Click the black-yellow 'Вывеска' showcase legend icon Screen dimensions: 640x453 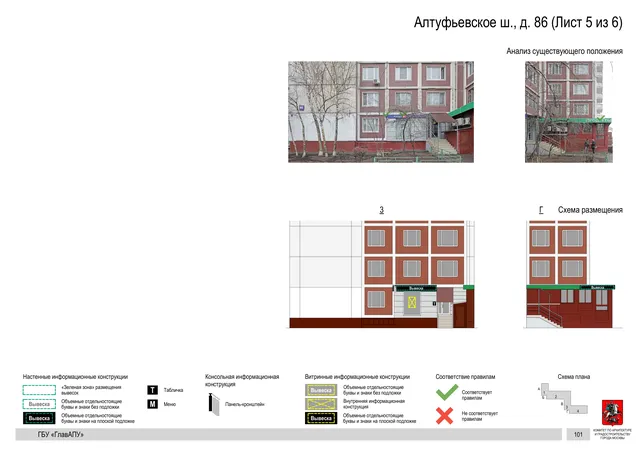(321, 418)
